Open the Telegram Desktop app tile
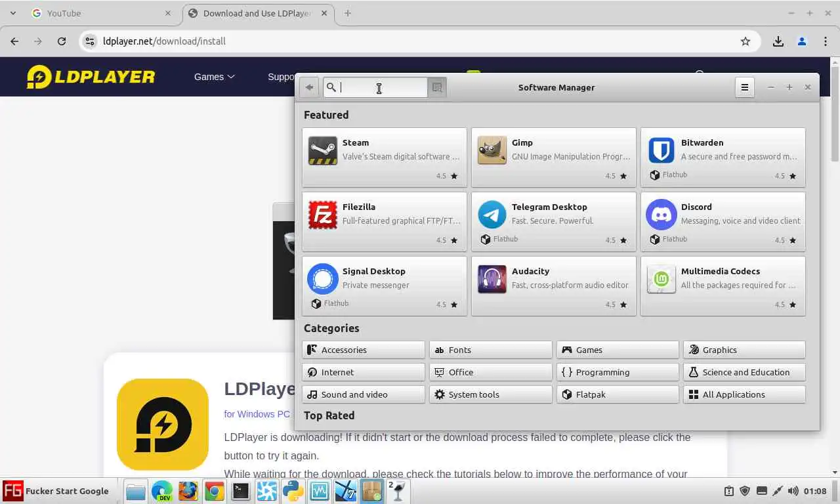 554,222
